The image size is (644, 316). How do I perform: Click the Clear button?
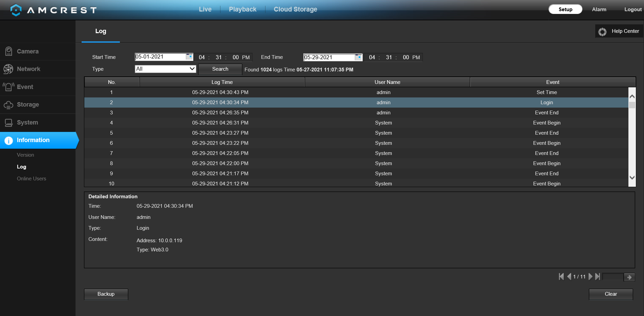click(611, 294)
